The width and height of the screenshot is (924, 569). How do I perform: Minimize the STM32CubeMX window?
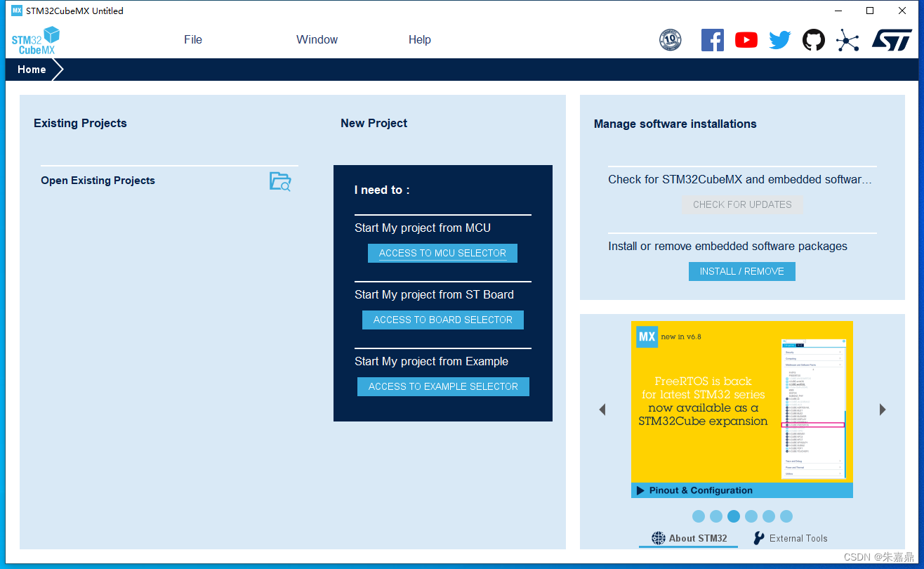[x=838, y=11]
